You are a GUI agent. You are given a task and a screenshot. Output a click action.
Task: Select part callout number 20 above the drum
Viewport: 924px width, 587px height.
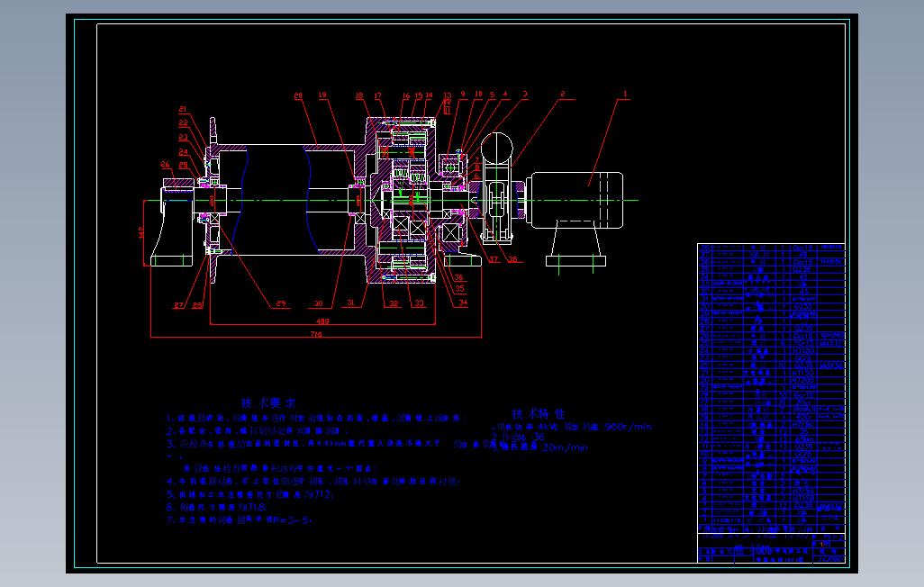click(x=298, y=95)
